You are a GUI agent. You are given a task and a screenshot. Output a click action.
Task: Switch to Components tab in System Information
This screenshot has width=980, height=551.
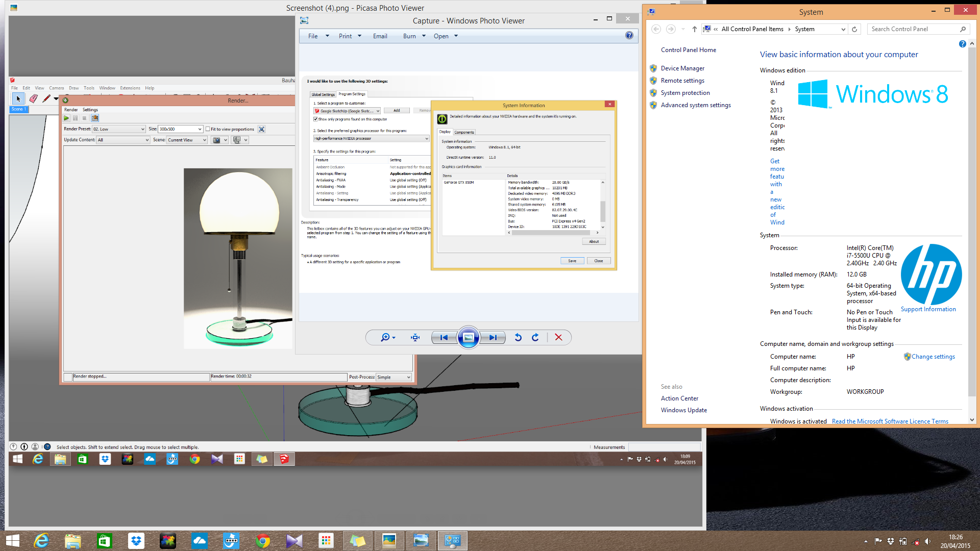click(x=464, y=132)
